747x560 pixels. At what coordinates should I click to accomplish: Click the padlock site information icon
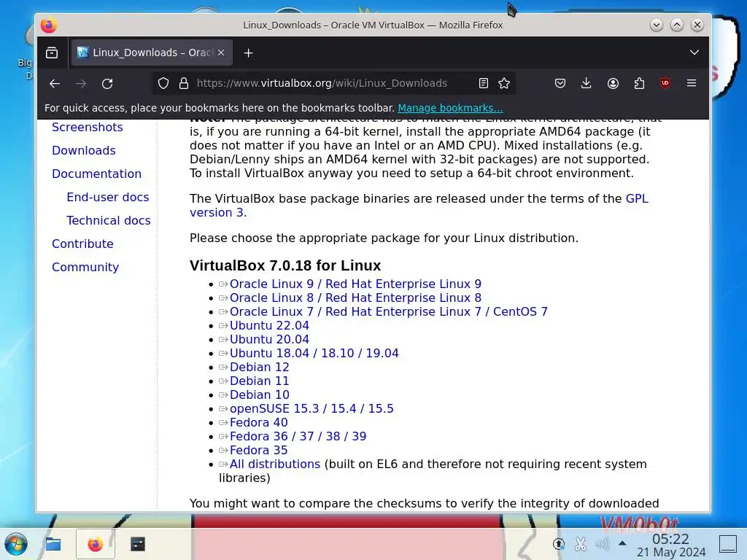(x=183, y=83)
